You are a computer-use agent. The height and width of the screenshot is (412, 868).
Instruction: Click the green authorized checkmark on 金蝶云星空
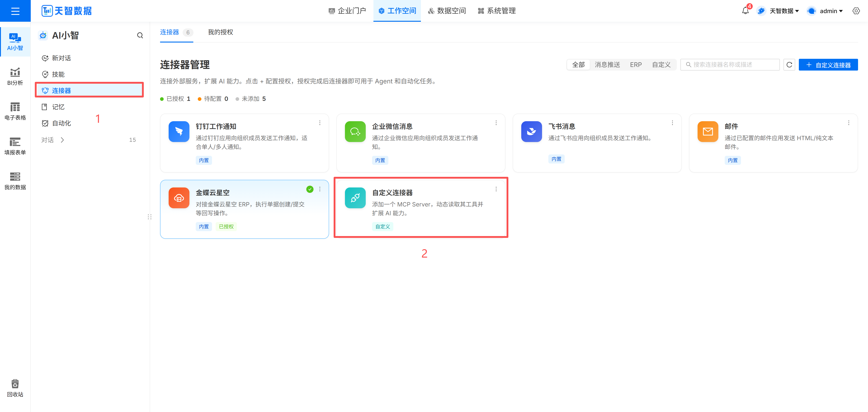coord(310,189)
